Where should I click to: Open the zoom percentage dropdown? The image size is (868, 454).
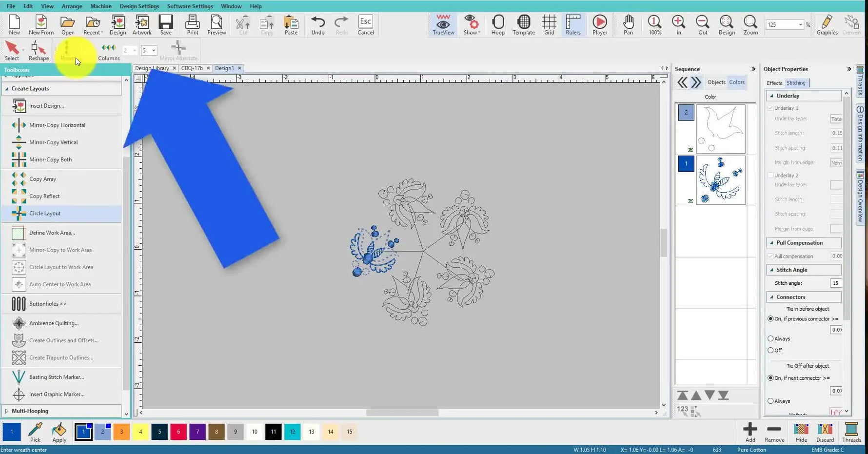801,24
